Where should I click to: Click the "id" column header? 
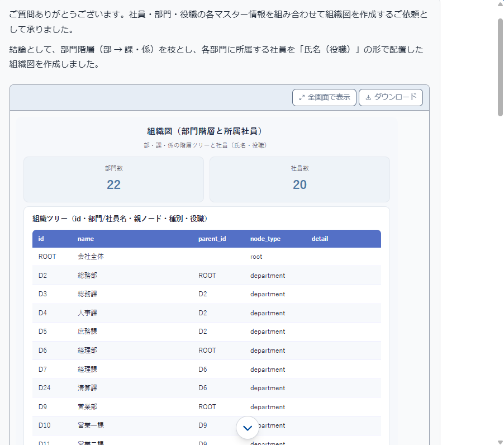coord(41,239)
